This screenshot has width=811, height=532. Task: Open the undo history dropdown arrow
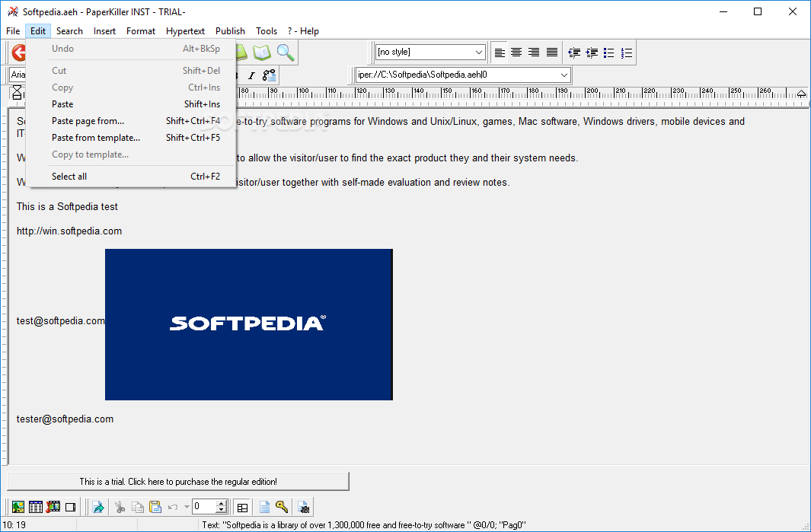tap(187, 507)
